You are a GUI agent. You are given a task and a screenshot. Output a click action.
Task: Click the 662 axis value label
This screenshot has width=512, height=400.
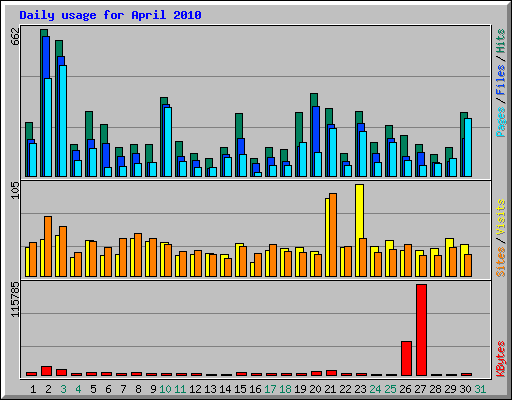coord(15,36)
